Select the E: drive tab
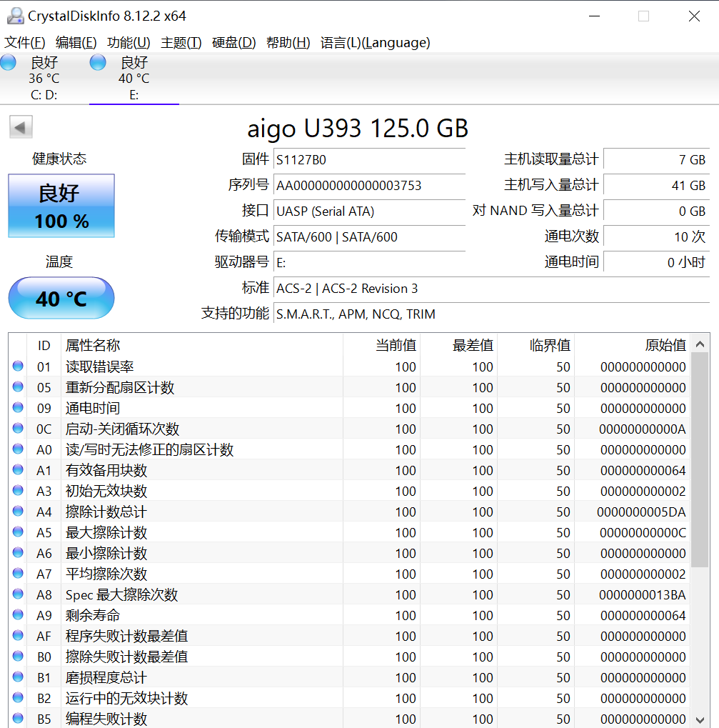The image size is (719, 728). (133, 79)
